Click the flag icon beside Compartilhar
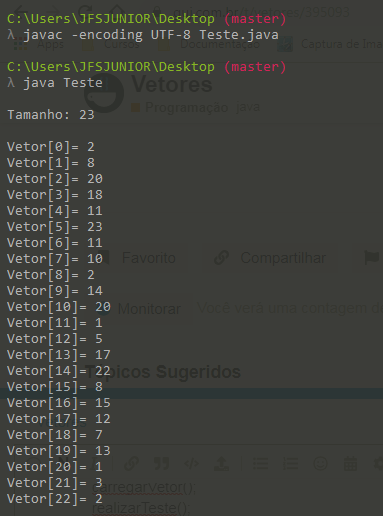This screenshot has width=383, height=516. pyautogui.click(x=372, y=258)
